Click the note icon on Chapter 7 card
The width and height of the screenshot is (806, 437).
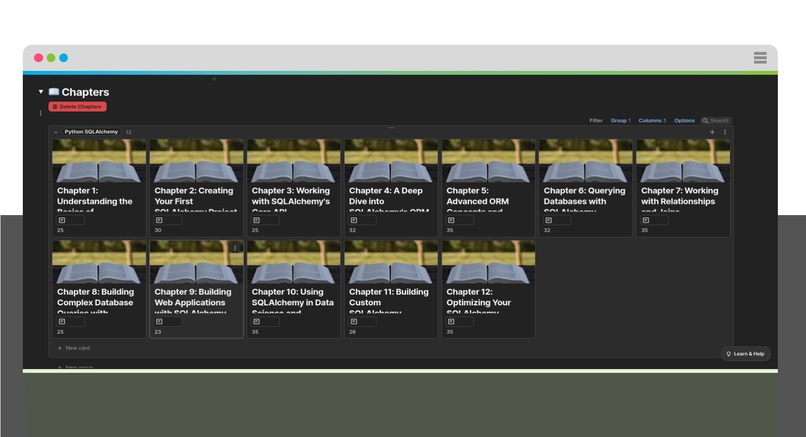[646, 221]
